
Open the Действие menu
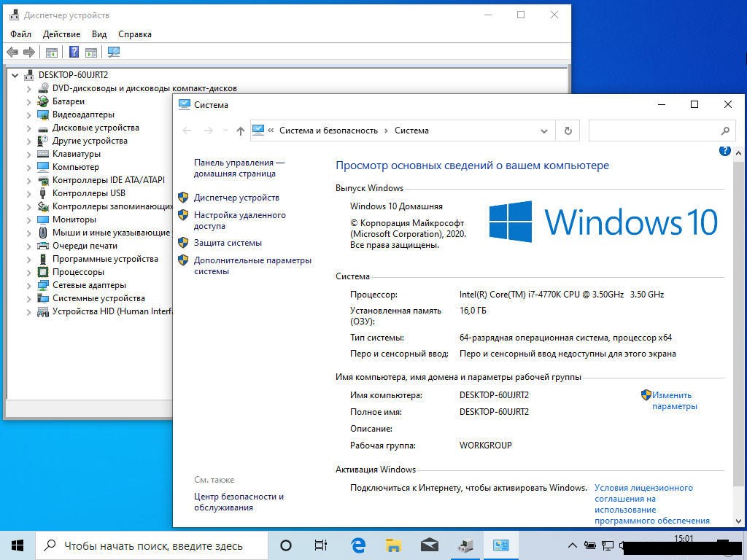[61, 34]
